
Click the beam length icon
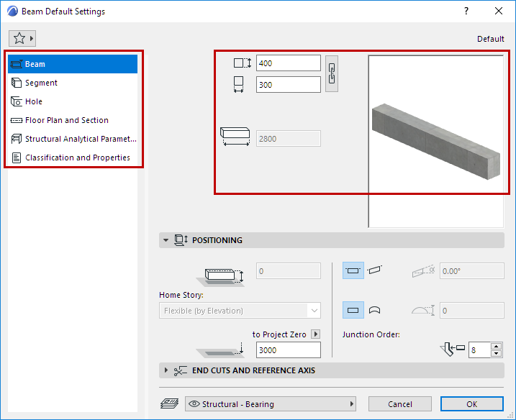pos(235,137)
